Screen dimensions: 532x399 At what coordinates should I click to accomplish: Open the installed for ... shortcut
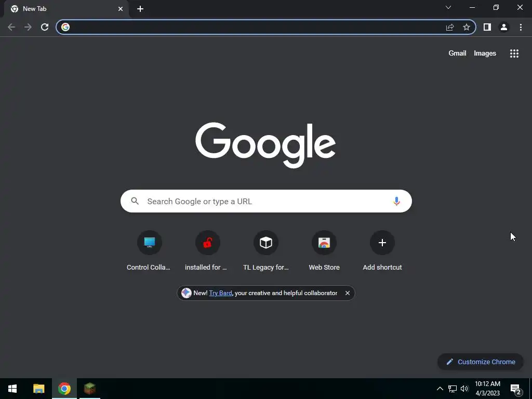(208, 251)
